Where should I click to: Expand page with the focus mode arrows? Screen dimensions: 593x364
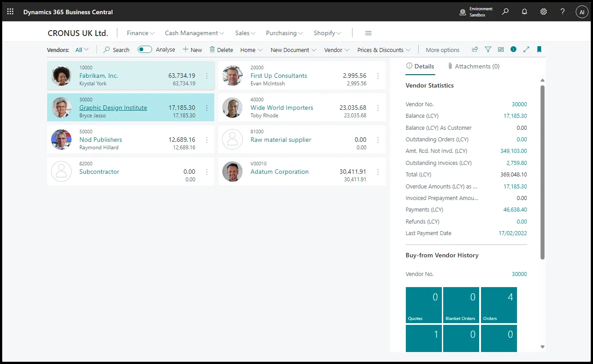pyautogui.click(x=526, y=49)
